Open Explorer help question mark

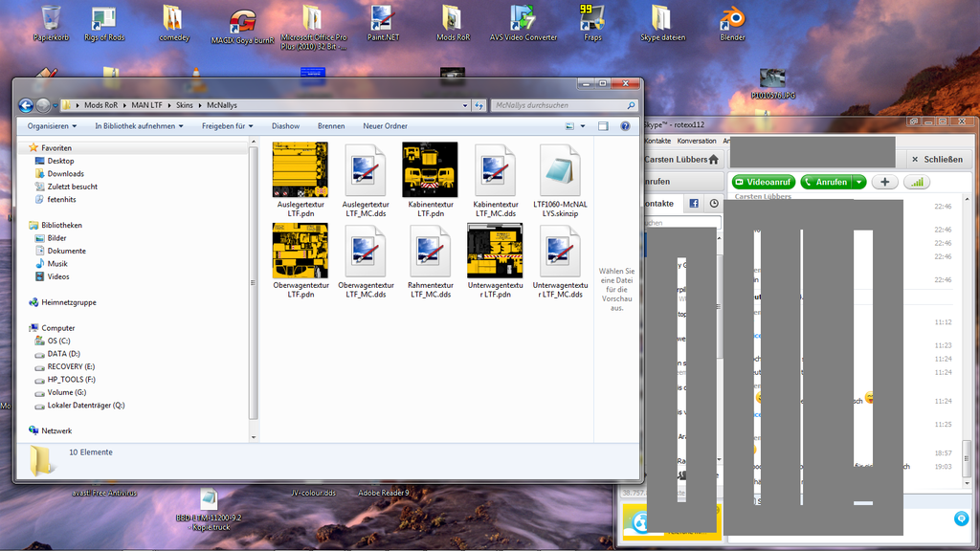[x=625, y=126]
